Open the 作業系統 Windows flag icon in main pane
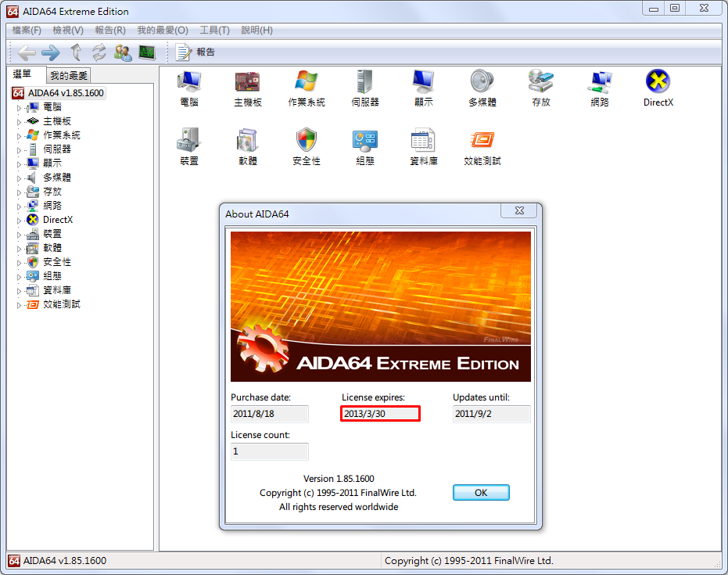Screen dimensions: 728x575 coord(307,88)
